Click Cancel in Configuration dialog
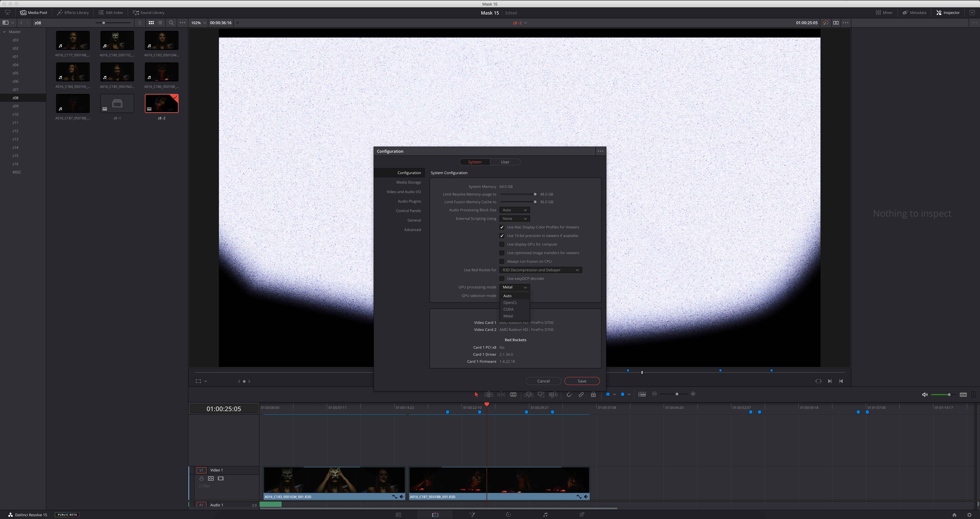This screenshot has height=519, width=980. coord(543,381)
